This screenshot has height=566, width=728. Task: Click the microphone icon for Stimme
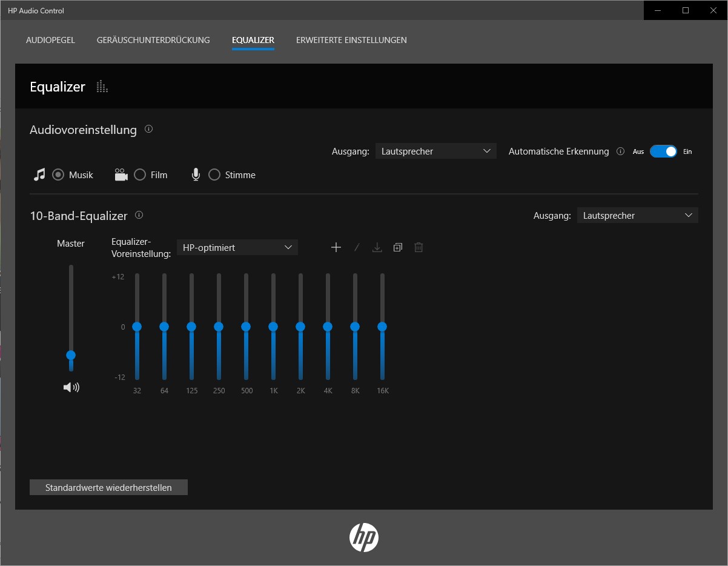point(196,175)
